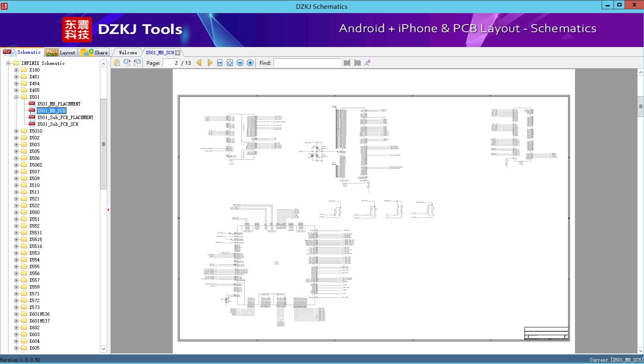644x364 pixels.
Task: Open the Layout tab
Action: pos(61,53)
